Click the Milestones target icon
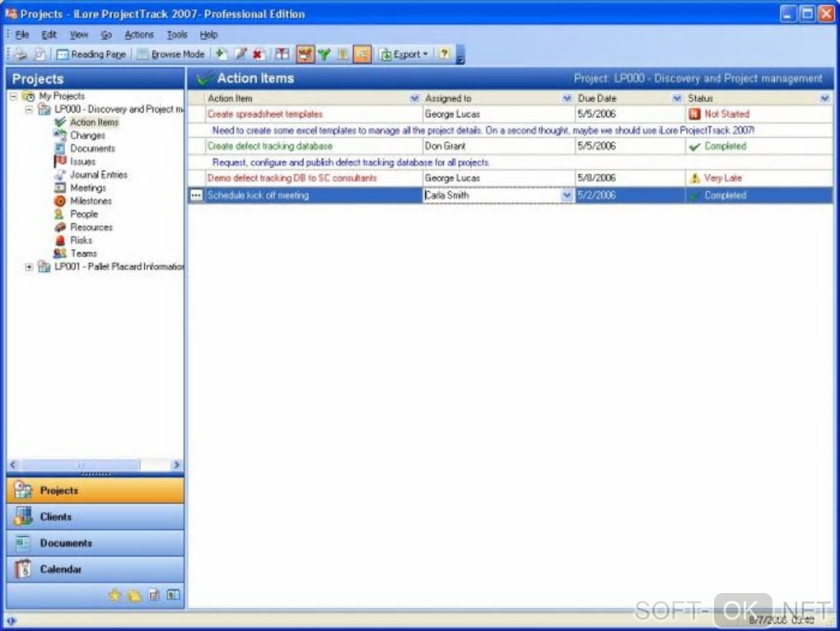Viewport: 840px width, 631px height. 60,201
